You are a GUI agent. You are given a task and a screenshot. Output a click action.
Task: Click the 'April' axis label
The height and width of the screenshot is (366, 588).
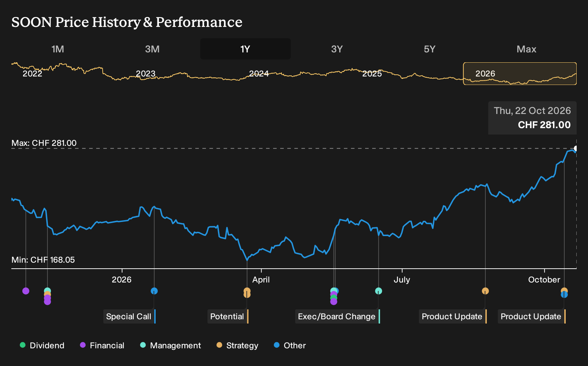pyautogui.click(x=261, y=280)
